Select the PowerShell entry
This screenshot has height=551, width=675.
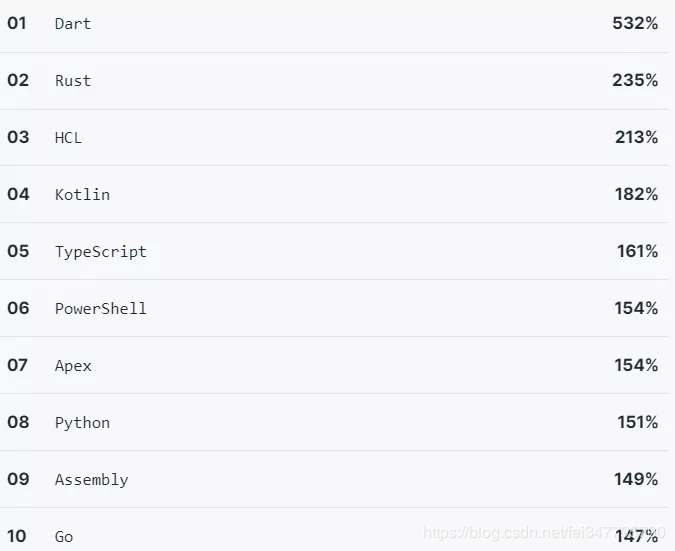[101, 309]
